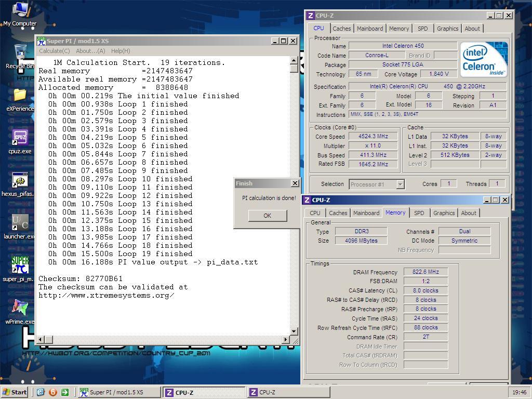Click the memory Type field DDR3
The width and height of the screenshot is (532, 399).
click(x=362, y=231)
